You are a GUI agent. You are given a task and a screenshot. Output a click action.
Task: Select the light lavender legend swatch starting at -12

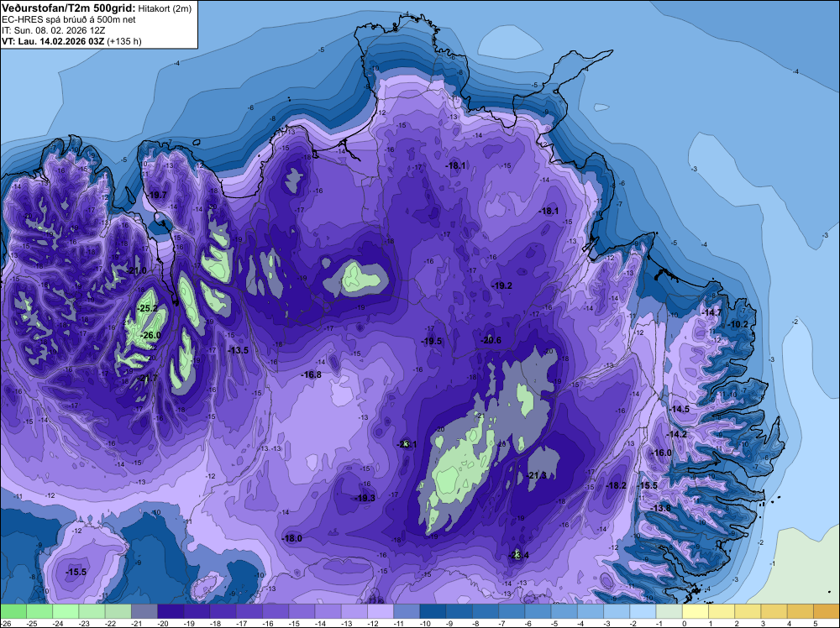point(381,611)
